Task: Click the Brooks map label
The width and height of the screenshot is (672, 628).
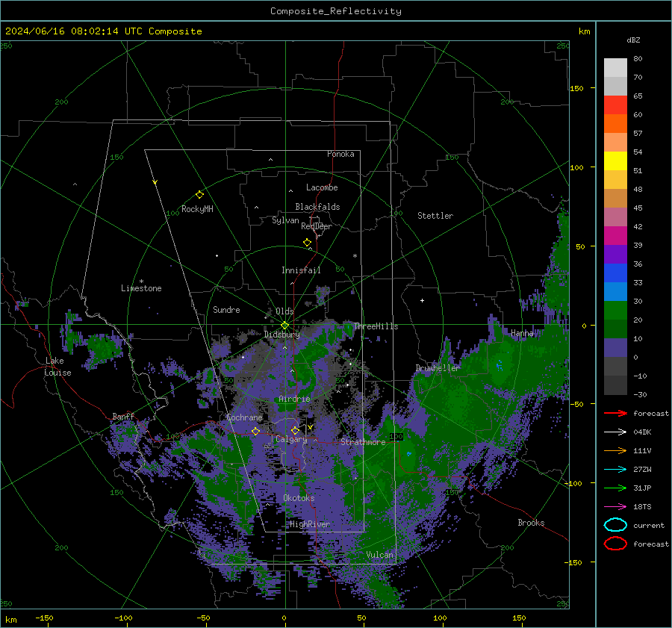Action: click(x=531, y=523)
